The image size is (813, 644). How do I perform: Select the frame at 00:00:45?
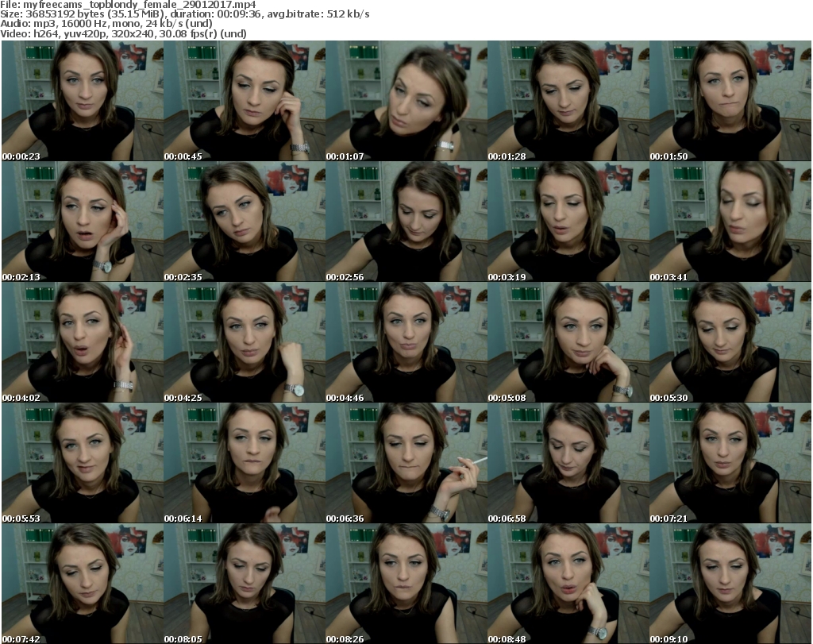pos(244,101)
